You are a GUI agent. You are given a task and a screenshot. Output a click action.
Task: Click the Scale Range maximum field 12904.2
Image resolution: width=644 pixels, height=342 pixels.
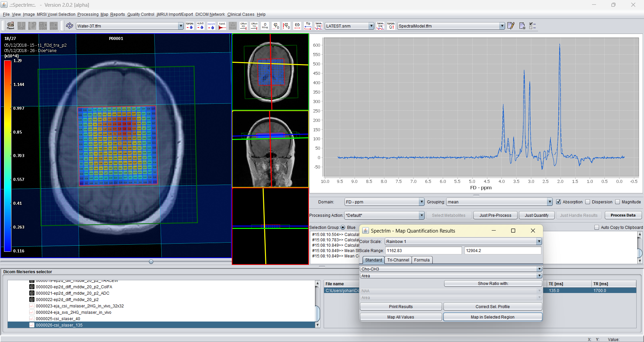[503, 250]
